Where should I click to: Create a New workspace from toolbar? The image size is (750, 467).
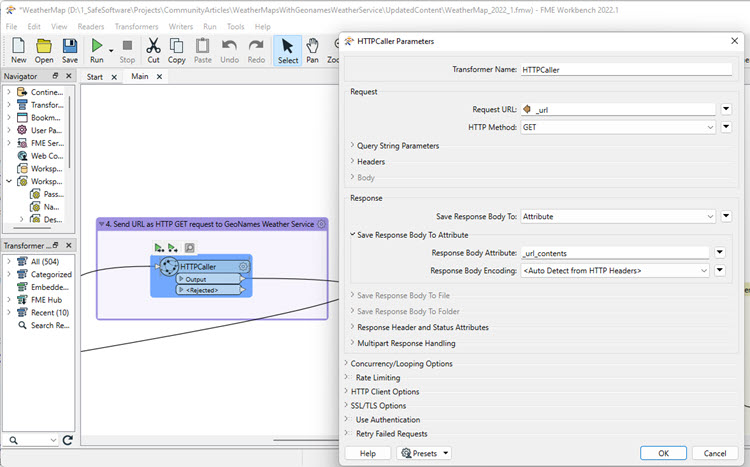pos(19,50)
